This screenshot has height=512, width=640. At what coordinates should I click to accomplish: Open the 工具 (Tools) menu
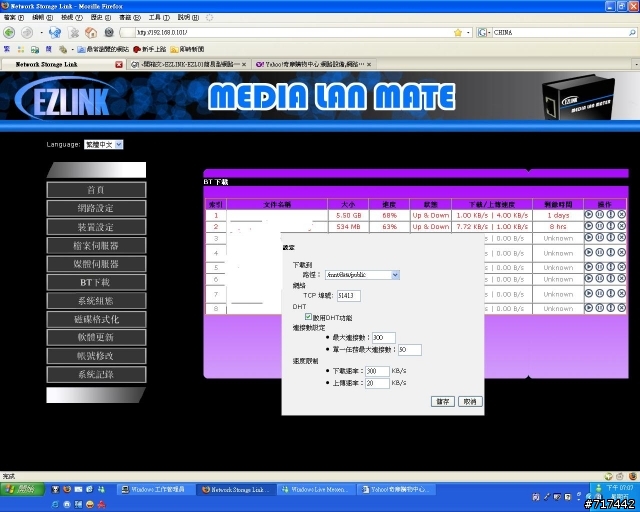[x=159, y=18]
